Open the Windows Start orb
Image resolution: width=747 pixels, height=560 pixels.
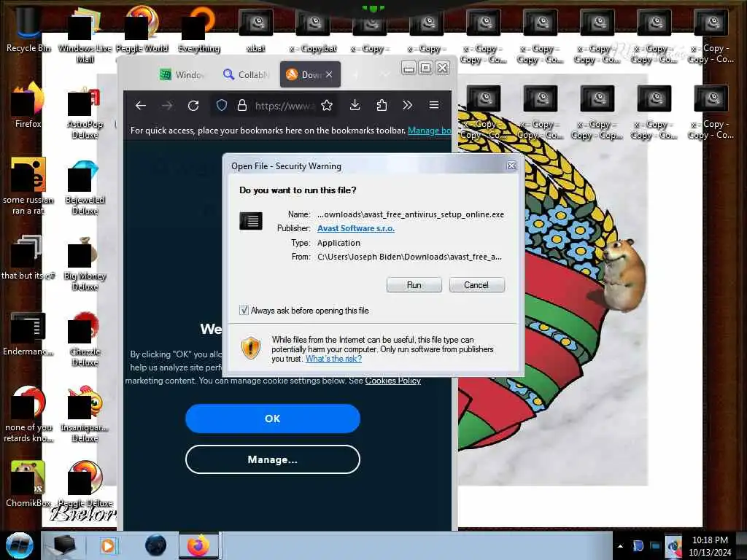coord(19,545)
